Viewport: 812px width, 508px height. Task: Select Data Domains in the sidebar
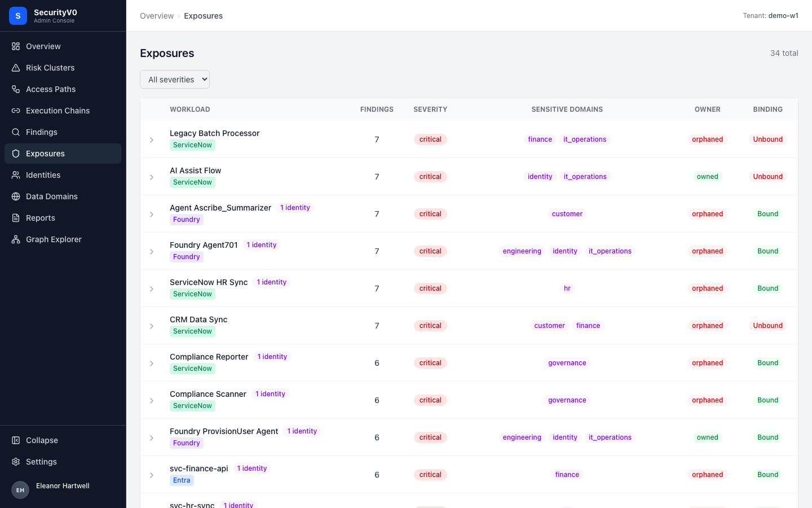click(x=63, y=196)
